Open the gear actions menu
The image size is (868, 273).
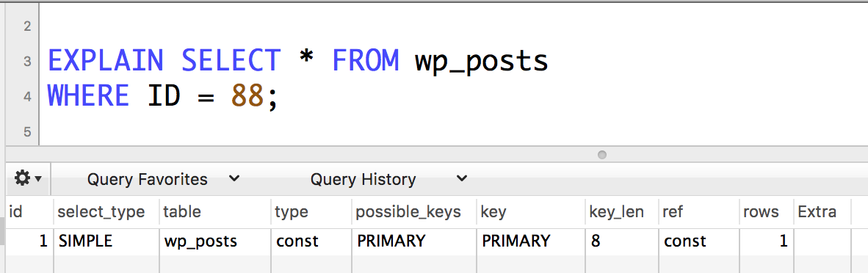(x=28, y=179)
